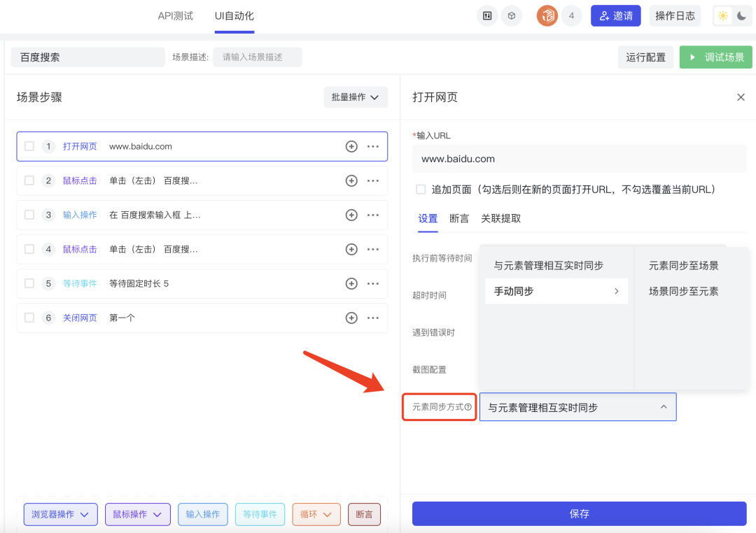Image resolution: width=756 pixels, height=533 pixels.
Task: Click the plus icon on 关闭网页 step
Action: [x=351, y=318]
